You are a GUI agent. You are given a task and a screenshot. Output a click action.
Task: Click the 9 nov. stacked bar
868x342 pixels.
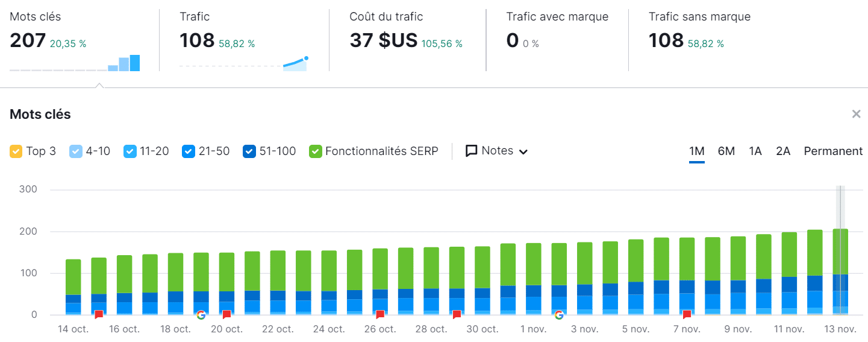[738, 276]
